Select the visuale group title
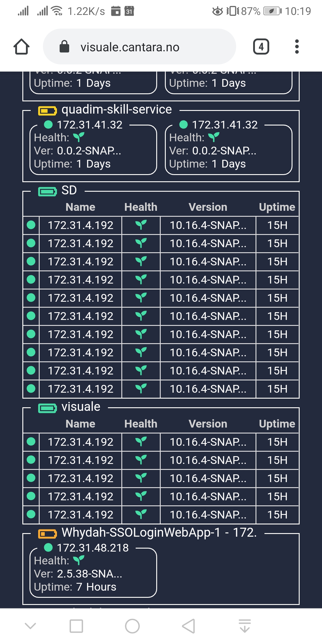This screenshot has width=322, height=644. pos(81,407)
